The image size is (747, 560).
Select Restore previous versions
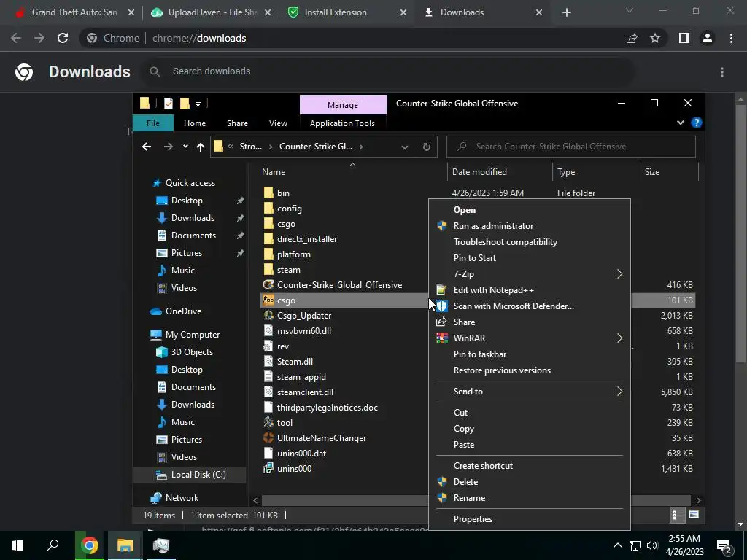pos(502,370)
